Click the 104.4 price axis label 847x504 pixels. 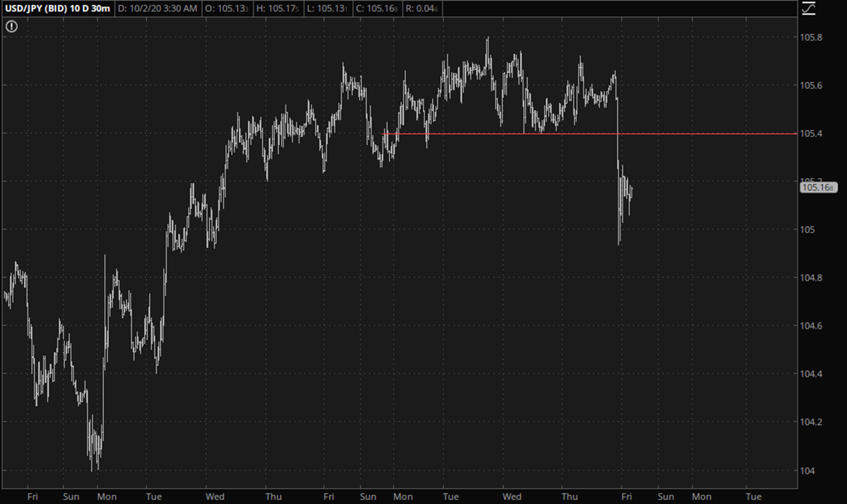811,374
